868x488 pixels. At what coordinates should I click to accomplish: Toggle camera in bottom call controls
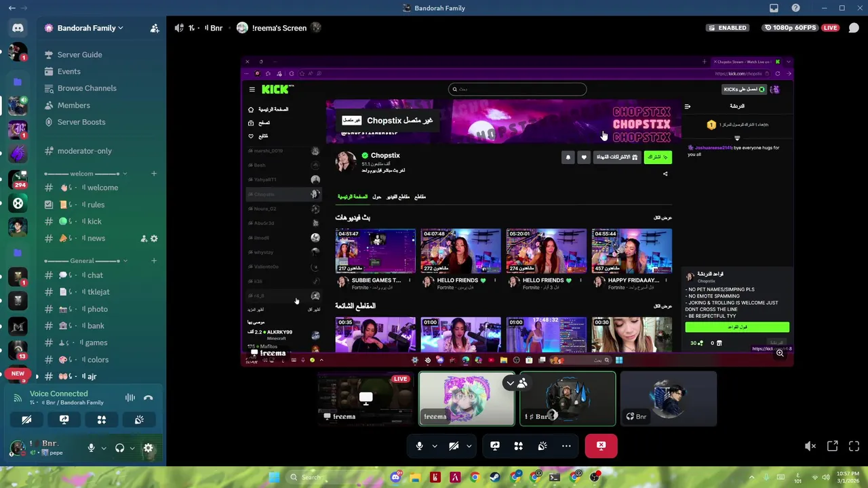tap(454, 446)
